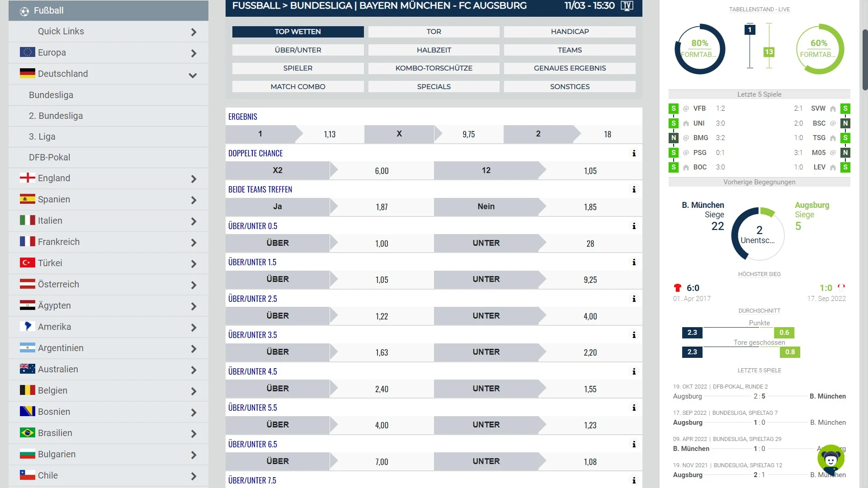Expand the Frankreich chevron
The image size is (868, 488).
[193, 243]
